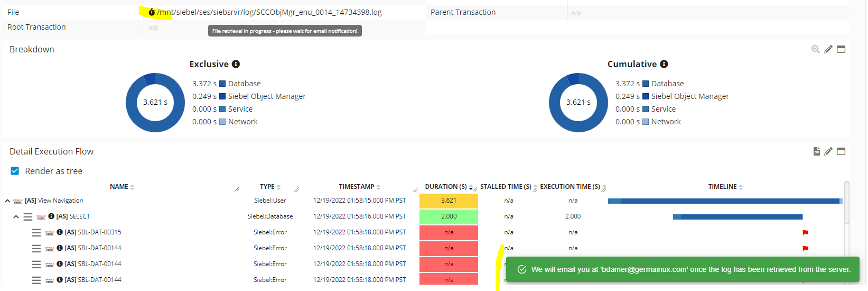
Task: Click the Detail Execution Flow edit pencil
Action: (828, 151)
